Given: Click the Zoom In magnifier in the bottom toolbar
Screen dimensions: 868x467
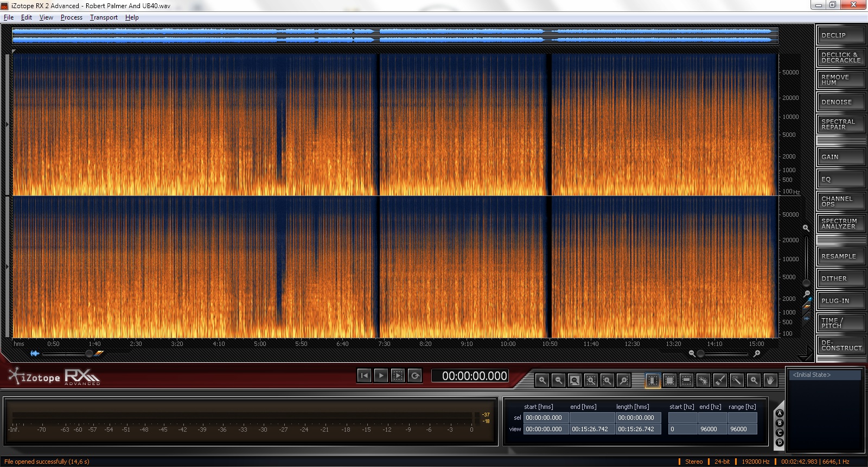Looking at the screenshot, I should [x=542, y=381].
